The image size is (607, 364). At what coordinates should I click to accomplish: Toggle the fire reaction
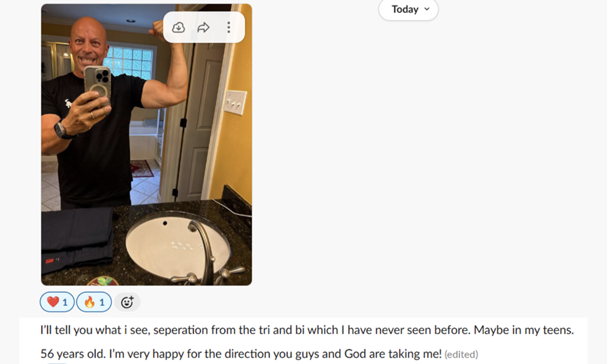[94, 302]
